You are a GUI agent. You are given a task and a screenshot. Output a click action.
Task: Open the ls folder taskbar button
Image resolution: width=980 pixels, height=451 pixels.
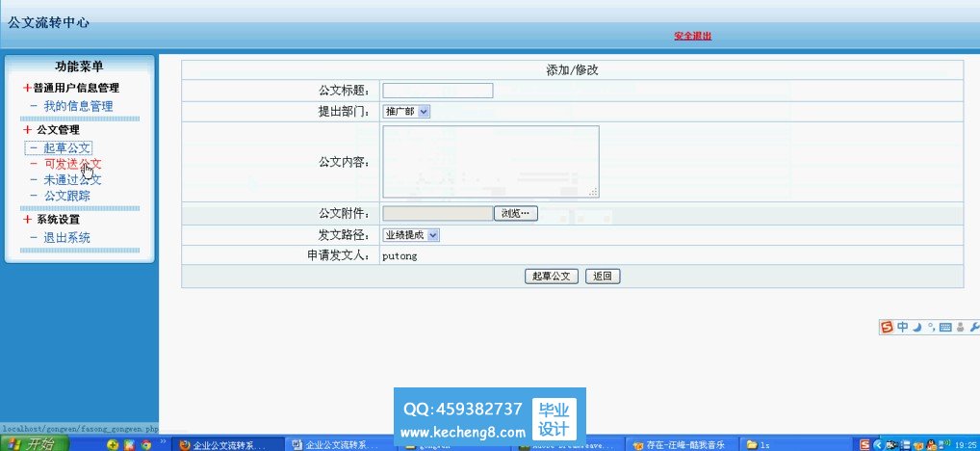point(795,445)
